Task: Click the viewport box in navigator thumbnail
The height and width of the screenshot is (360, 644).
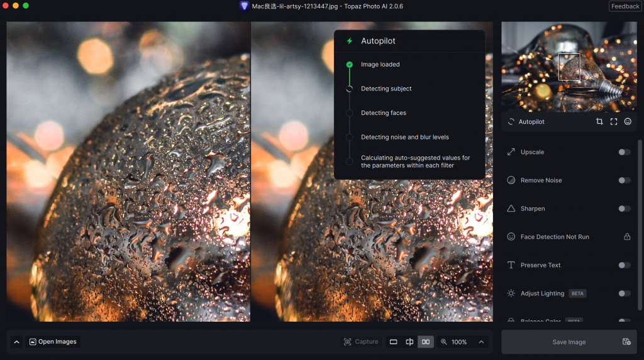Action: (569, 67)
